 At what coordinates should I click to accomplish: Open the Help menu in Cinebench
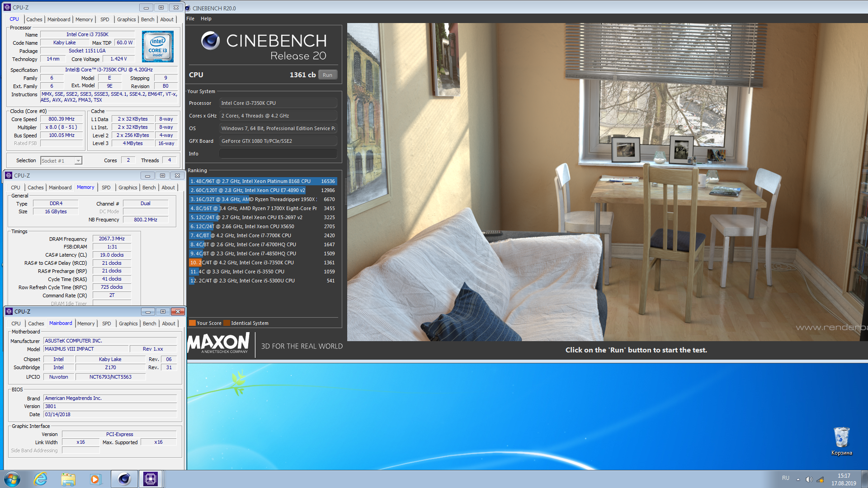click(x=206, y=19)
